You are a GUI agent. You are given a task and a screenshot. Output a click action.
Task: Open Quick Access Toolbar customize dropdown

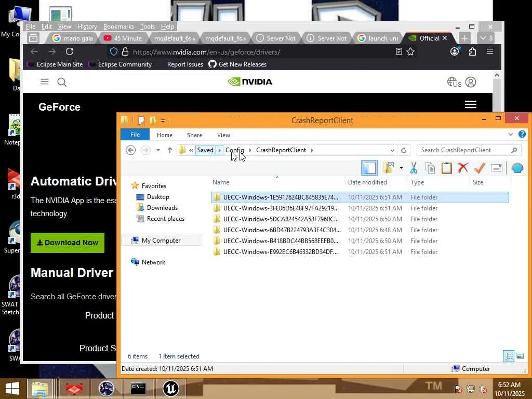(x=163, y=121)
